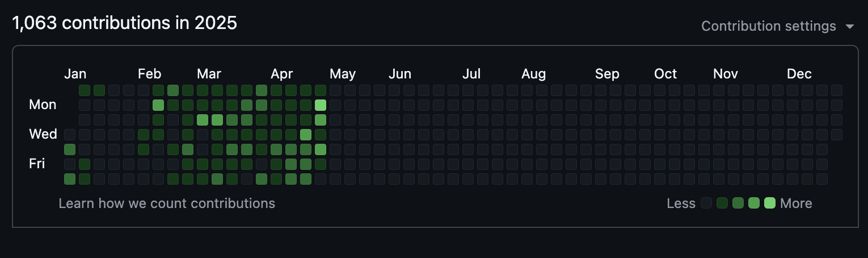Open the "Learn how we count contributions" link
The width and height of the screenshot is (868, 258).
167,203
